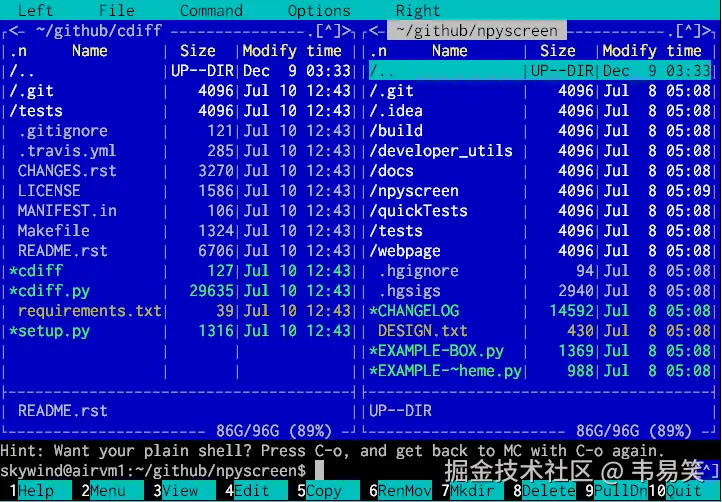Select the *cdiff.py file
Screen dimensions: 722x502
pyautogui.click(x=180, y=291)
